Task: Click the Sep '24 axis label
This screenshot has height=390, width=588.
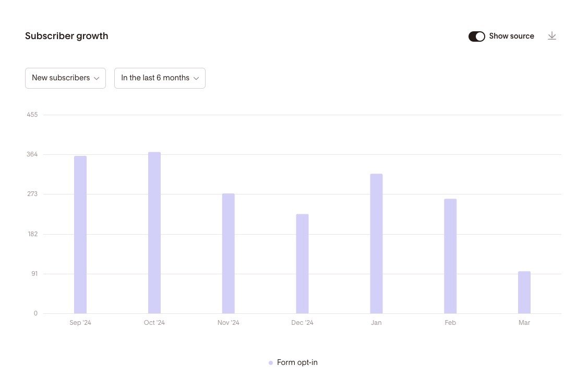Action: click(x=80, y=323)
